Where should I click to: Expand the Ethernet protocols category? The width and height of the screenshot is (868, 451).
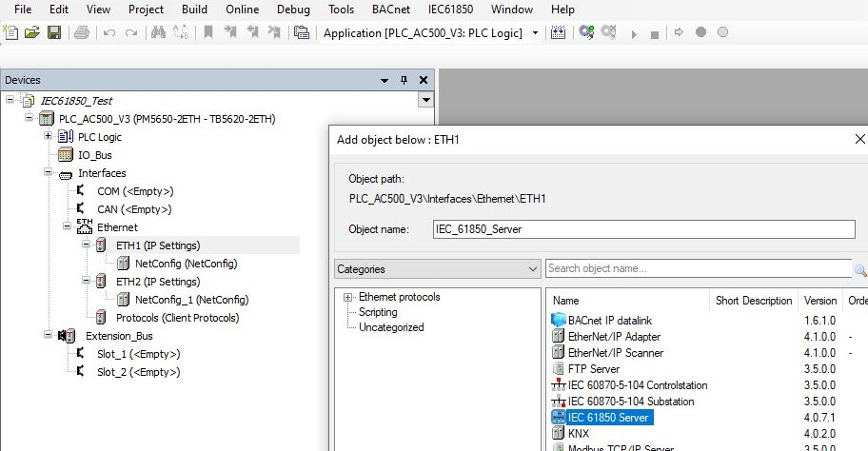pos(348,297)
